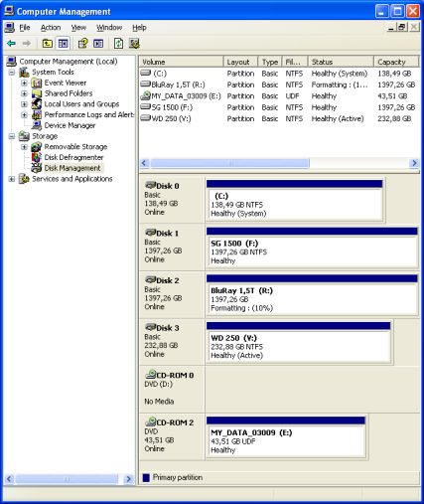
Task: Select the BluRay 1,5T (R:) volume row
Action: [x=278, y=84]
